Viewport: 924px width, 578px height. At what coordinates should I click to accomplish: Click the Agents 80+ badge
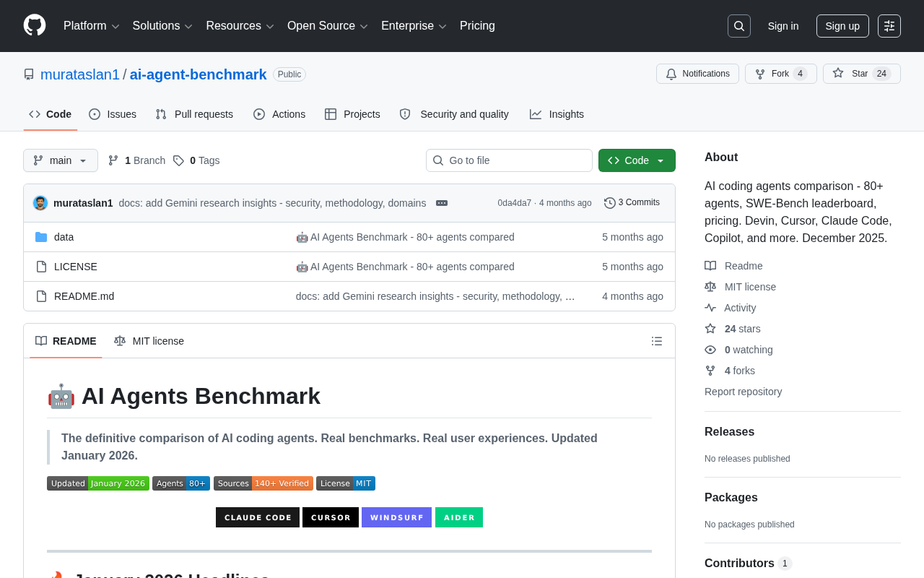[x=181, y=483]
